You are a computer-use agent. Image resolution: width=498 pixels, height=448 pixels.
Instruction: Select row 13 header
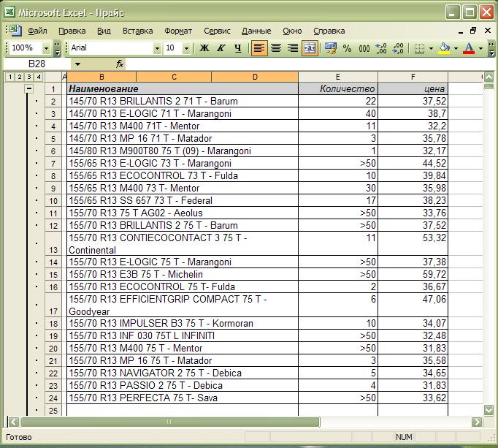click(x=53, y=243)
